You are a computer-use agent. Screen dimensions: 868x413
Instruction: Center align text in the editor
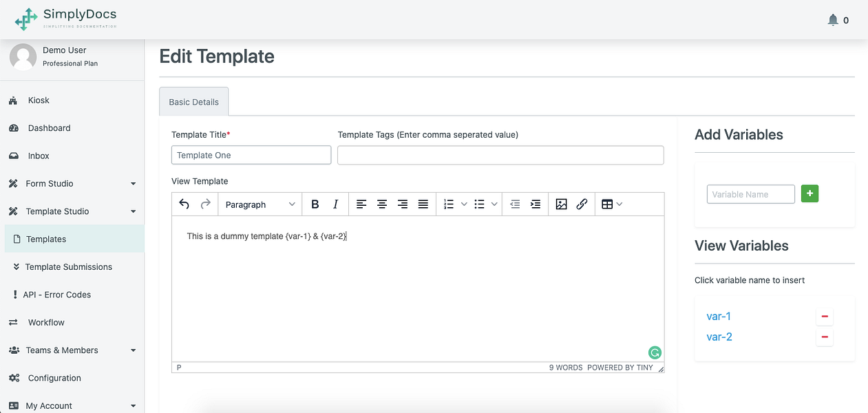point(382,204)
